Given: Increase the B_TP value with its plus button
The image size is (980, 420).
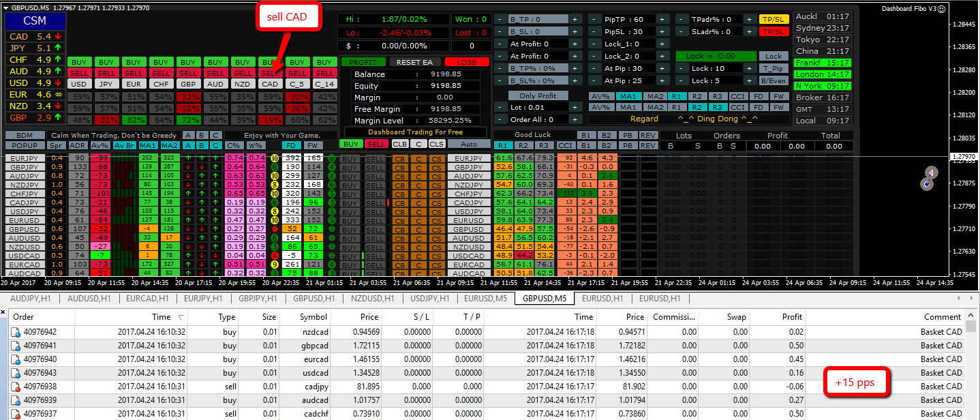Looking at the screenshot, I should coord(576,19).
